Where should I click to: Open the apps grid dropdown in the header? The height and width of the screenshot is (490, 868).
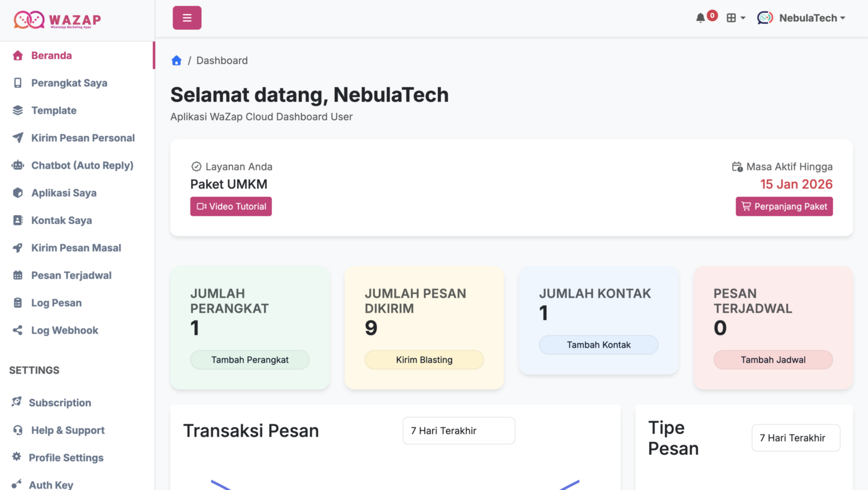point(735,17)
